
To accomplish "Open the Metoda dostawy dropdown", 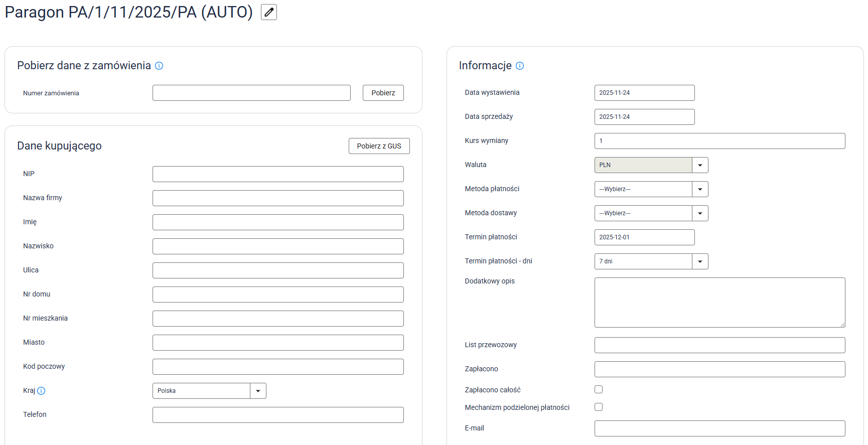I will (651, 213).
